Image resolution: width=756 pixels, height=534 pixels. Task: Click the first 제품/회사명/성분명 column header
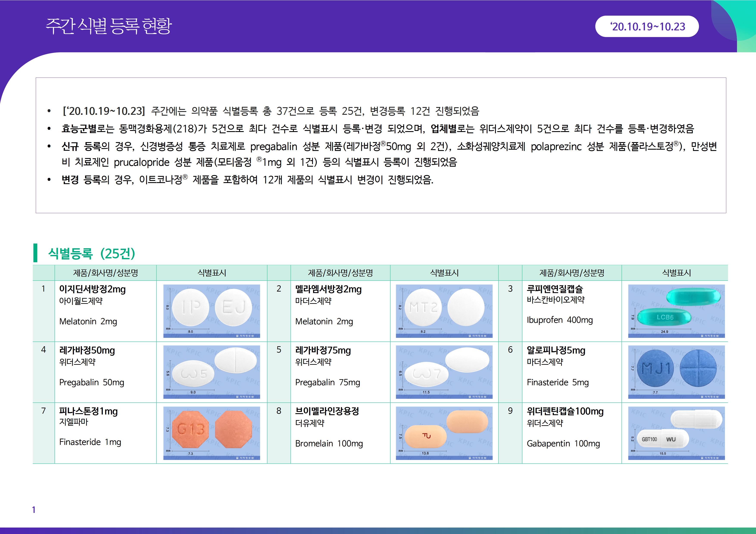[105, 273]
